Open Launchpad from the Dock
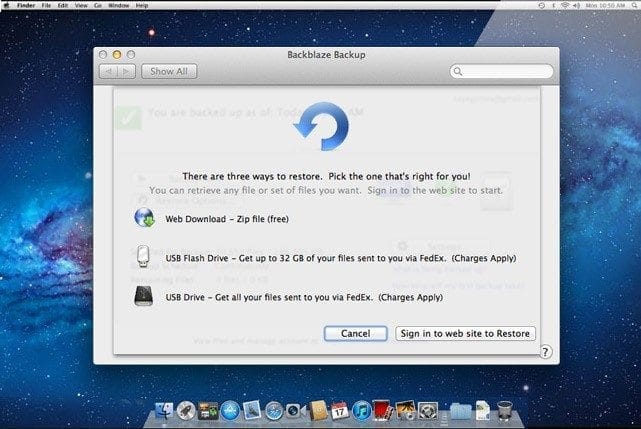This screenshot has width=641, height=429. (186, 411)
